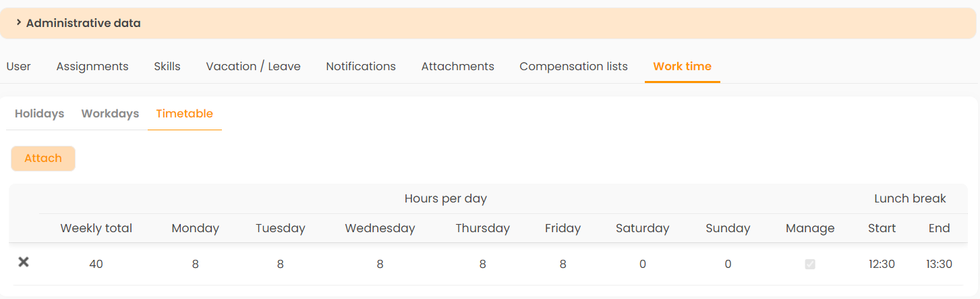980x299 pixels.
Task: Select the Timetable sub-tab
Action: click(x=185, y=113)
